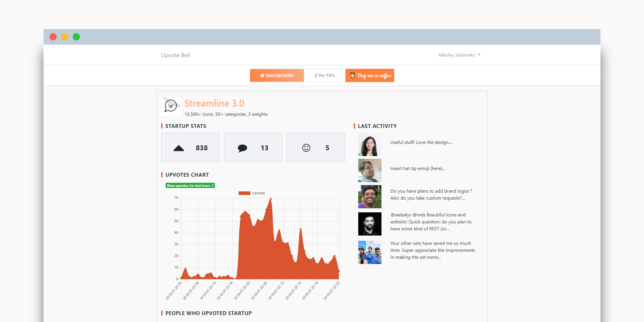The width and height of the screenshot is (644, 322).
Task: Open the PH Tips tab
Action: pos(325,75)
